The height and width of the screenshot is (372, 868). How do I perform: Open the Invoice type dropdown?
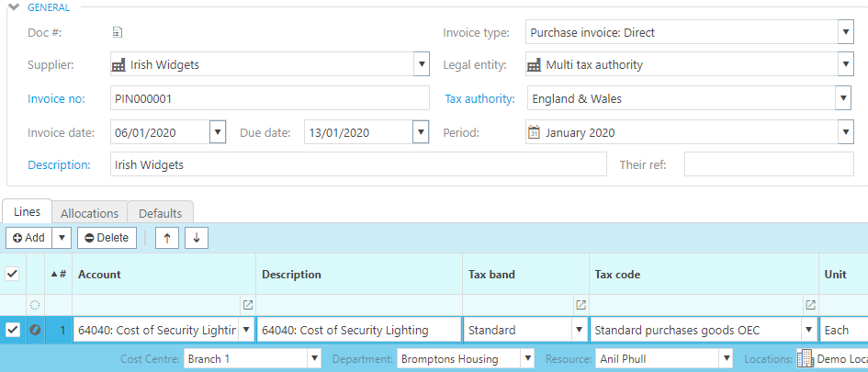[845, 32]
